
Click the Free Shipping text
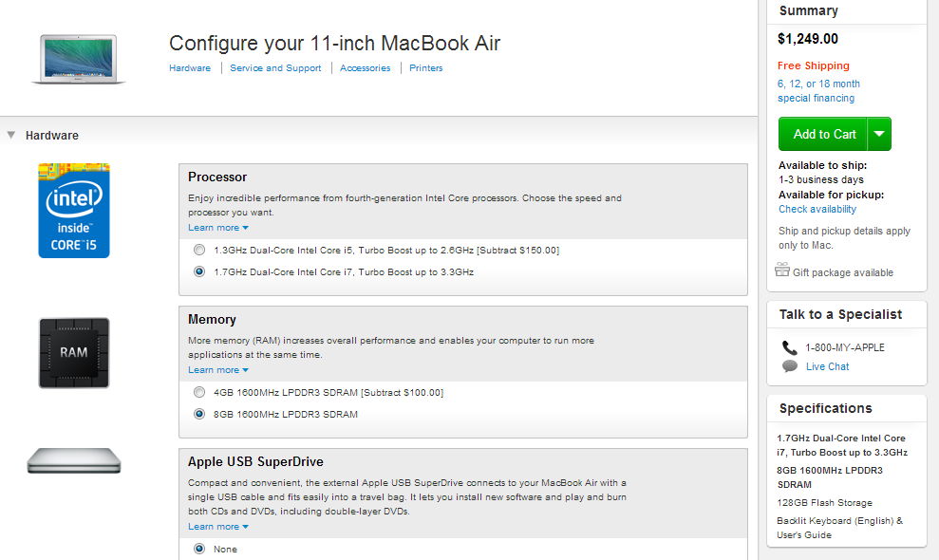[x=814, y=65]
